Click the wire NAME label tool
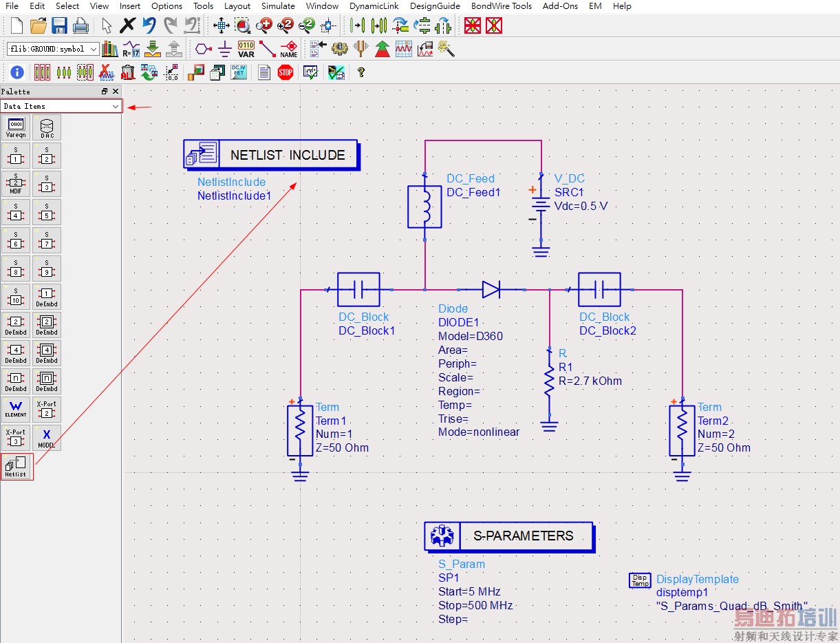 289,49
